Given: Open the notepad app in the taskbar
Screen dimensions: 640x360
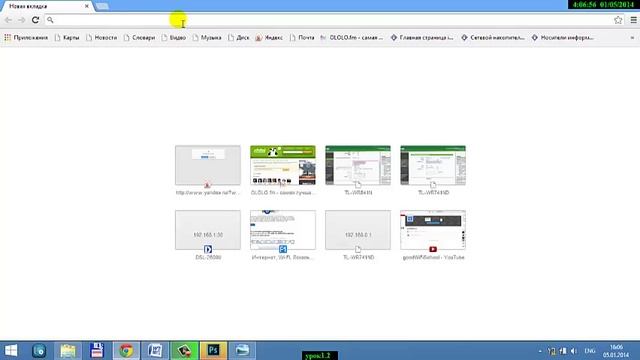Looking at the screenshot, I should (155, 350).
